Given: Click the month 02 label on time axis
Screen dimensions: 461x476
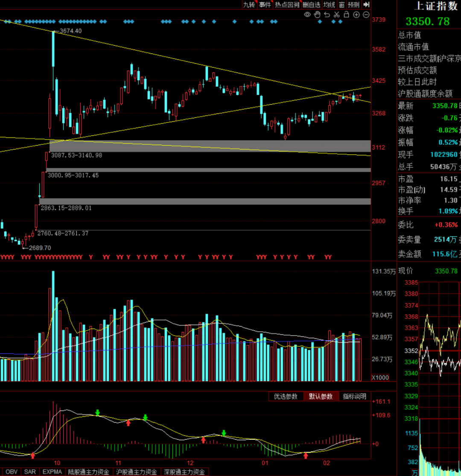Looking at the screenshot, I should [x=326, y=463].
